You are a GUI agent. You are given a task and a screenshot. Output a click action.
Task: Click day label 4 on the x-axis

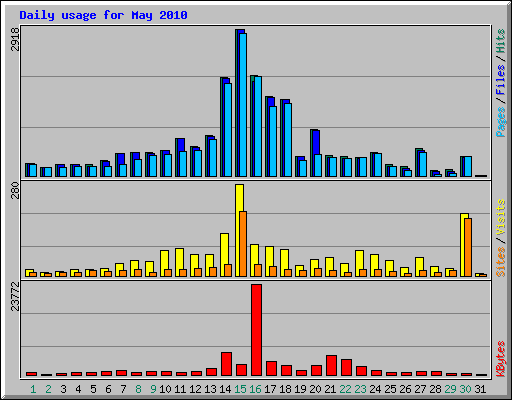click(x=78, y=389)
